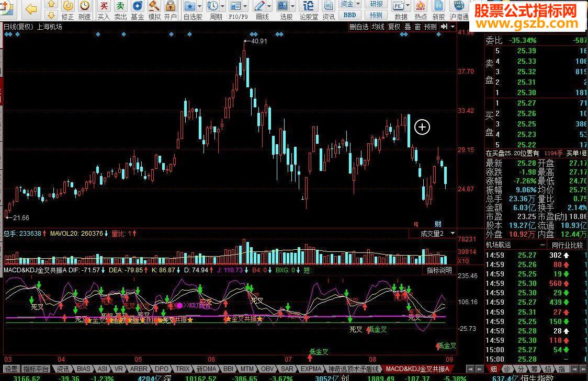Switch to the SAR indicator tab
This screenshot has height=381, width=588.
287,369
